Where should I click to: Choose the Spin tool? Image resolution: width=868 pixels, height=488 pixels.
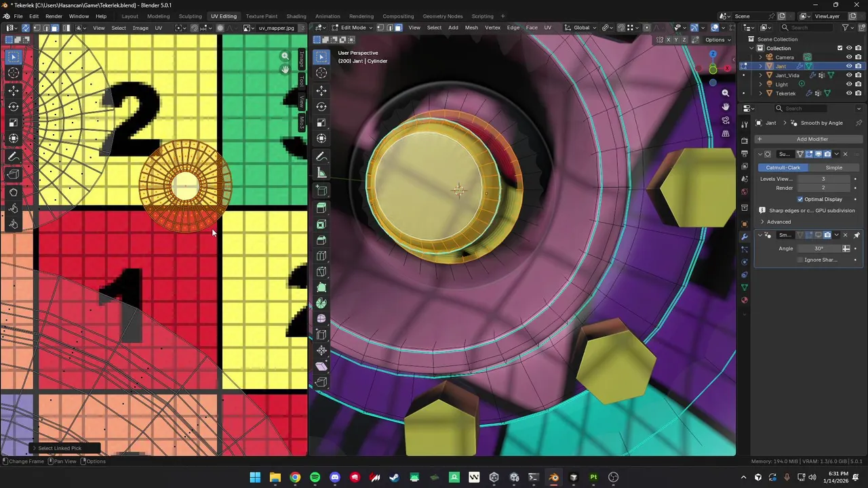(321, 303)
